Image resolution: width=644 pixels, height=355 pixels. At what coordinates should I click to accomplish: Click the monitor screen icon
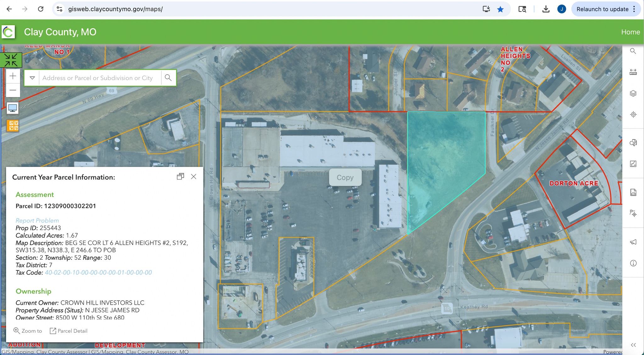click(13, 108)
